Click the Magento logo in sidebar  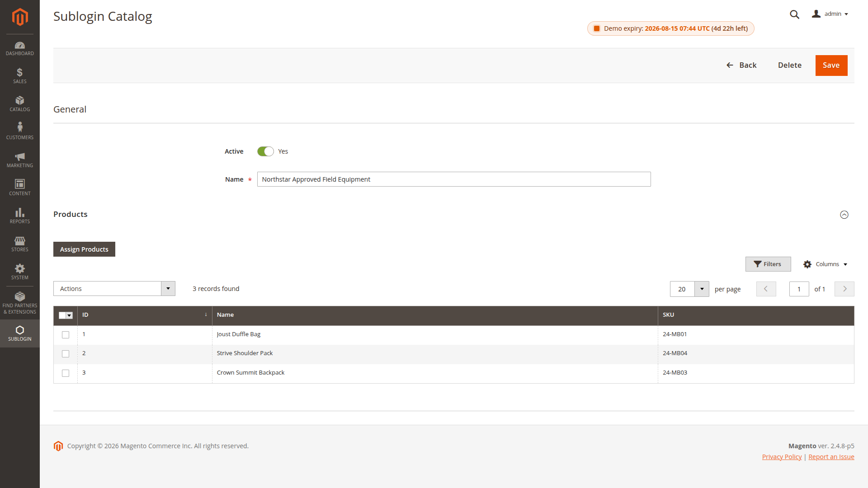(20, 17)
